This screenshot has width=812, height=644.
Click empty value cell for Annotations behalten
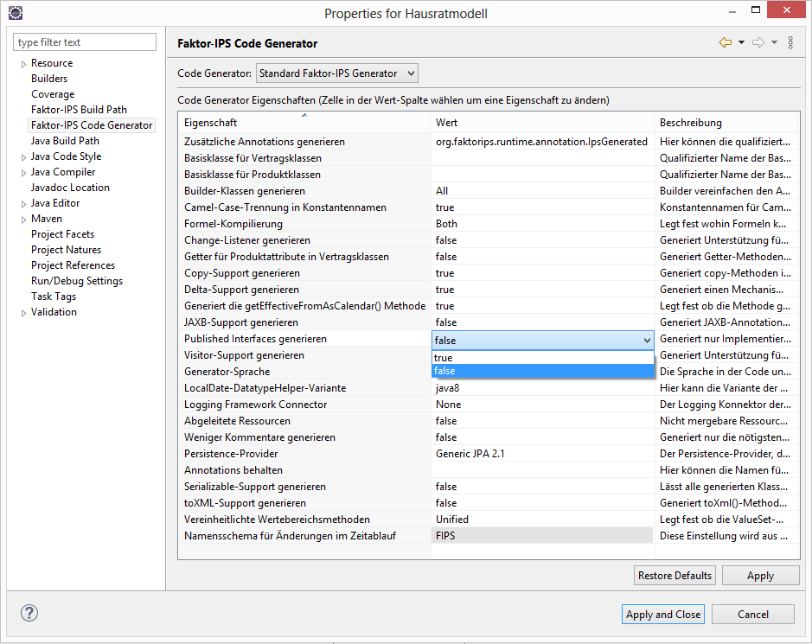pos(542,470)
